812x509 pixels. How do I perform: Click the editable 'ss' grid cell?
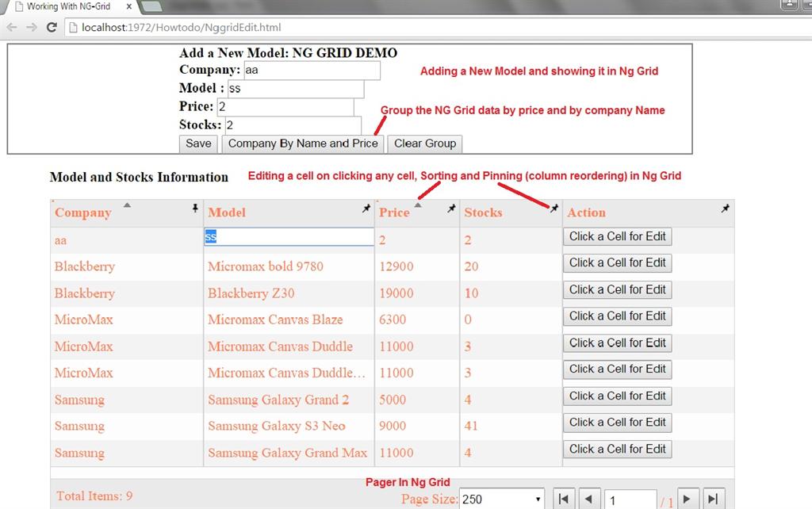pyautogui.click(x=289, y=237)
